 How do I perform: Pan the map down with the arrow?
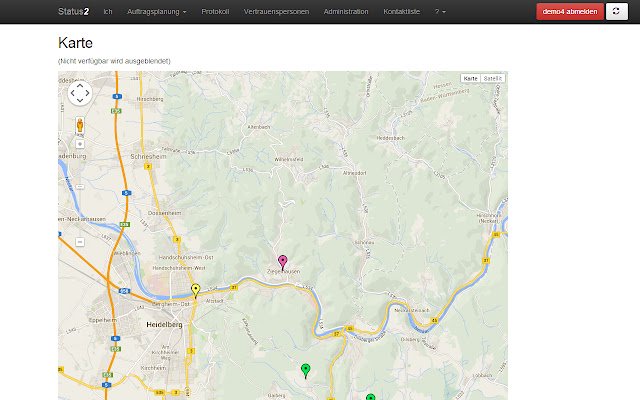pyautogui.click(x=80, y=100)
